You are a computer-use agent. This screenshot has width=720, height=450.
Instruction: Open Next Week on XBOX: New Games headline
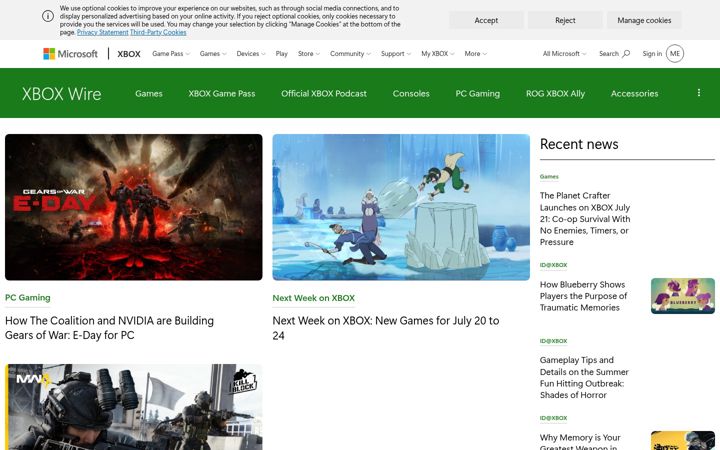tap(386, 328)
